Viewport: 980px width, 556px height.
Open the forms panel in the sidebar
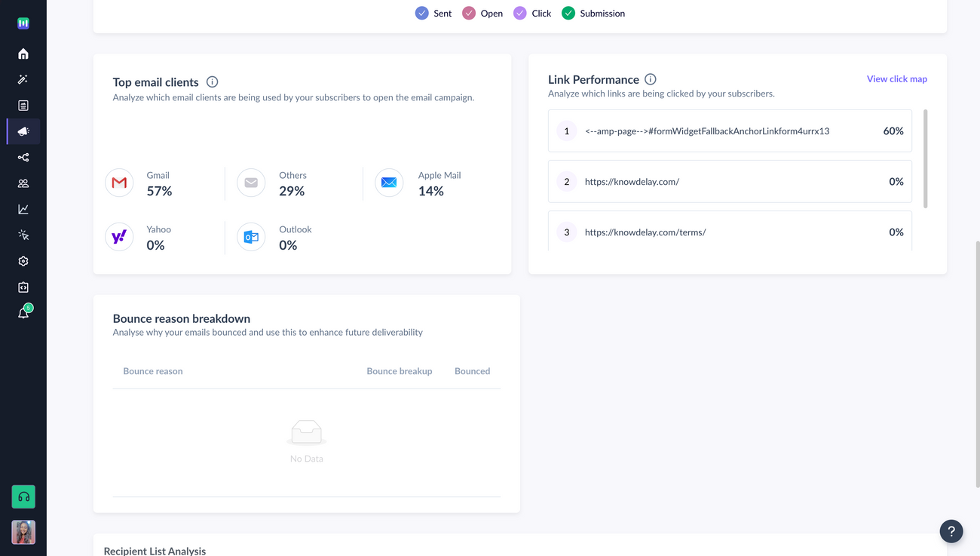tap(23, 105)
